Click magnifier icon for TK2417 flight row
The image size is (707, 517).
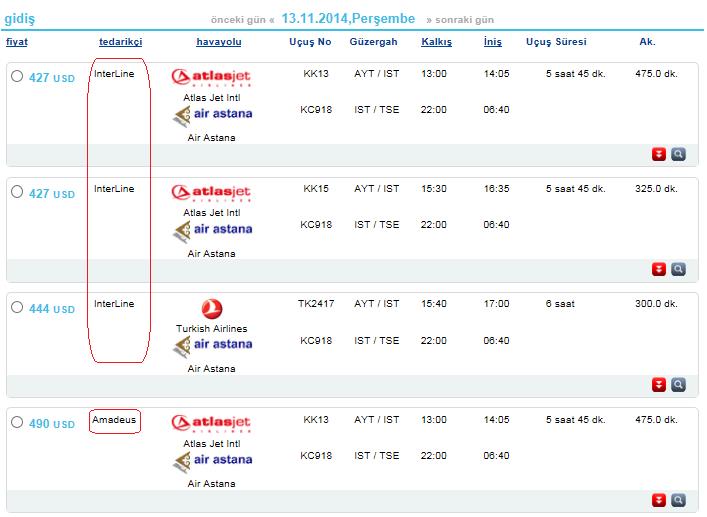(678, 384)
